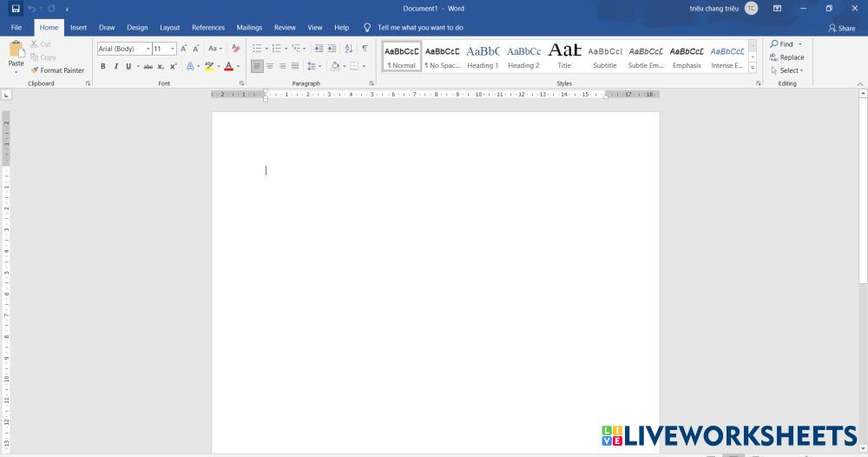Center-align the paragraph text

coord(270,66)
